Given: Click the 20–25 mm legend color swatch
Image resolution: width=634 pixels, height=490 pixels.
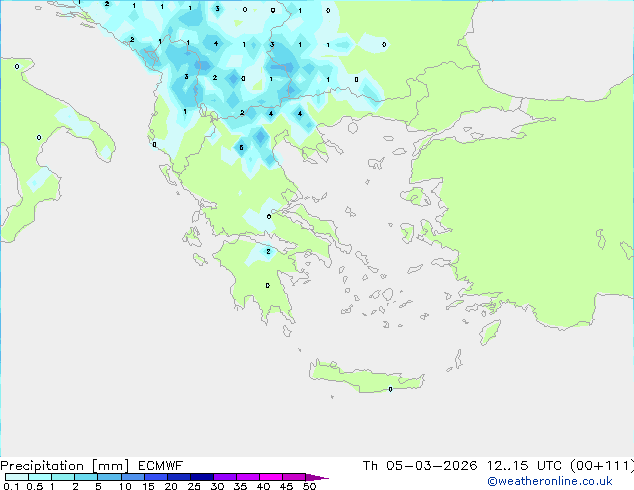Looking at the screenshot, I should (x=178, y=477).
